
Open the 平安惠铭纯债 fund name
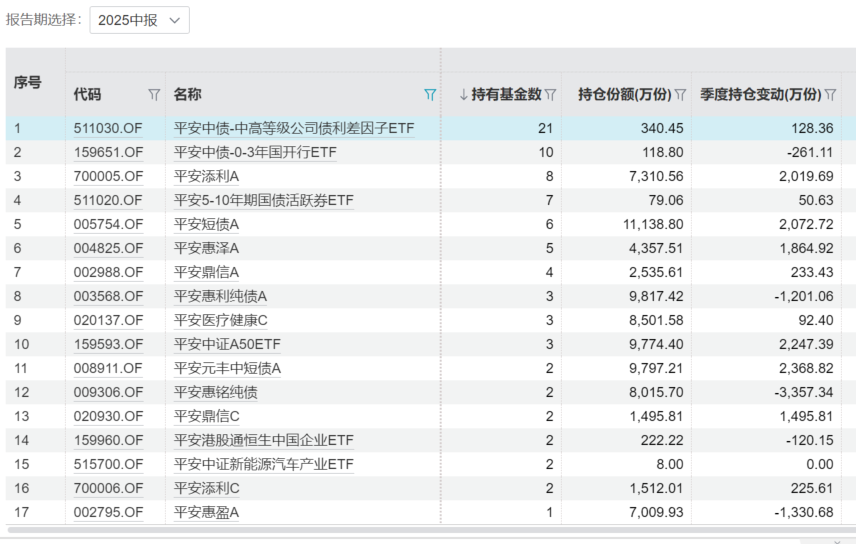coord(216,393)
